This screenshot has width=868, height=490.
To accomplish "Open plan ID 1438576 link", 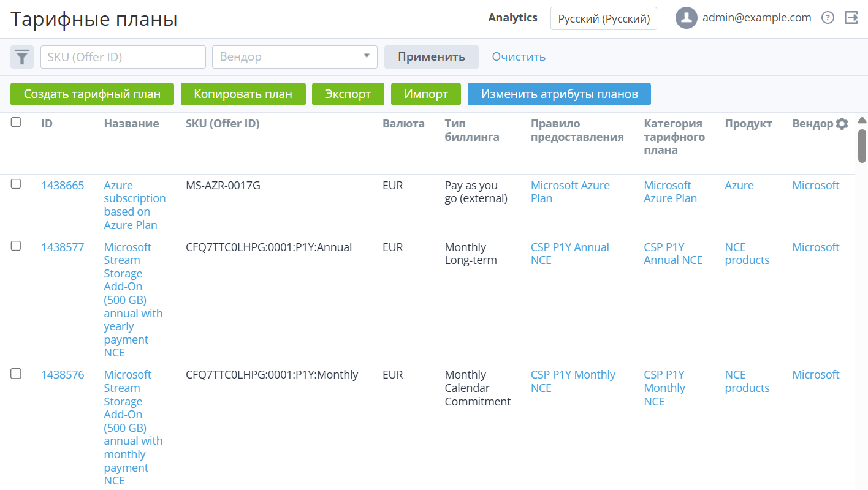I will [63, 375].
